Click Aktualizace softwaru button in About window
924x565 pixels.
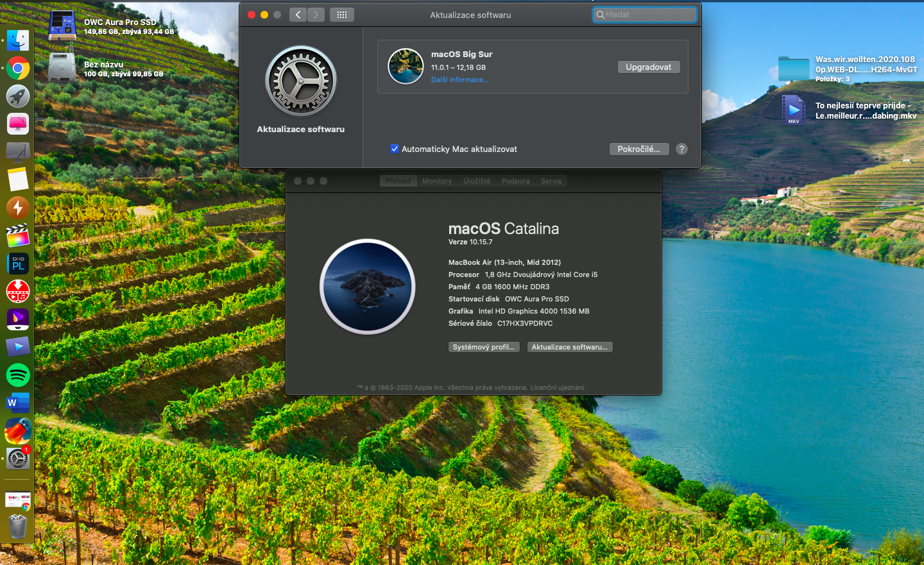coord(570,347)
